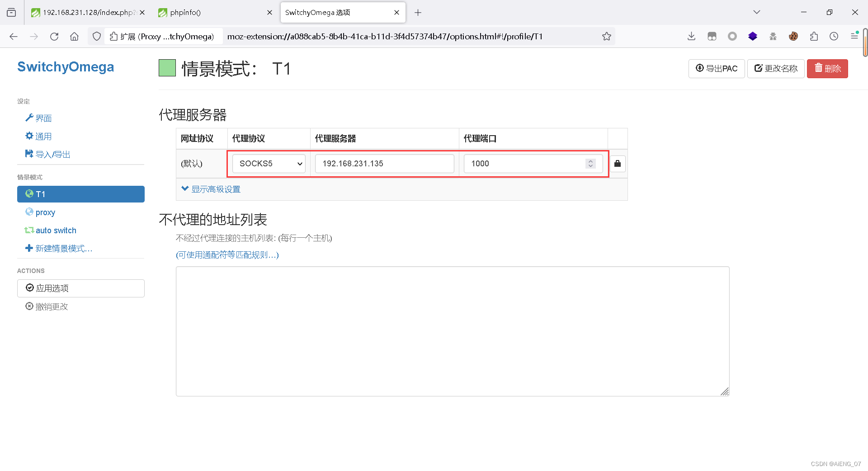Click the green T1 profile color swatch
This screenshot has height=471, width=868.
[x=167, y=68]
